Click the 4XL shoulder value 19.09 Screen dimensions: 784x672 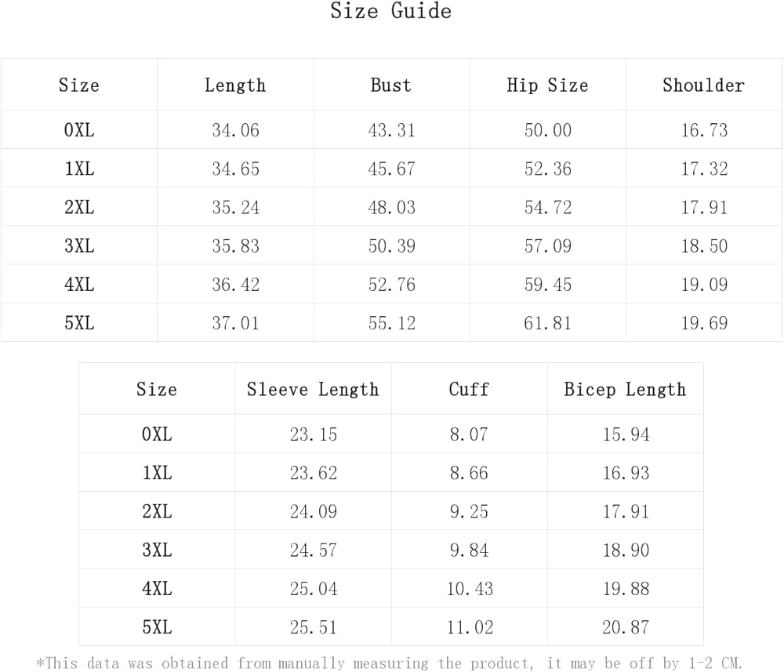(x=703, y=285)
